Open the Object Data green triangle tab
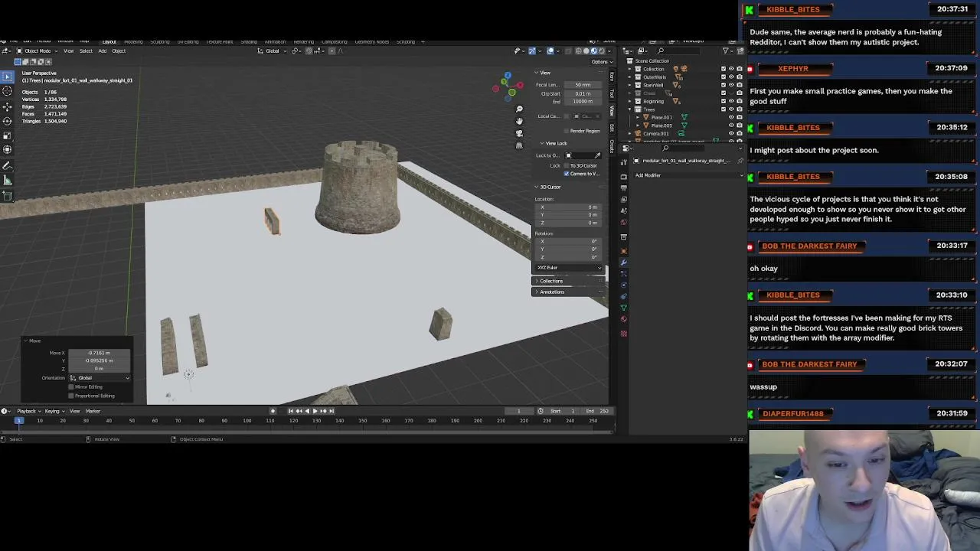Image resolution: width=980 pixels, height=551 pixels. (624, 308)
